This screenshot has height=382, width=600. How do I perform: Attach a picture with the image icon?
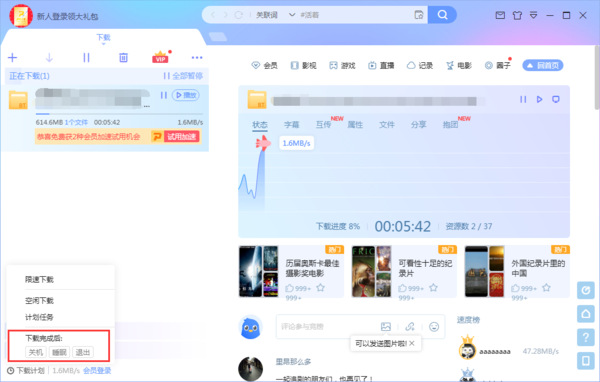(386, 326)
